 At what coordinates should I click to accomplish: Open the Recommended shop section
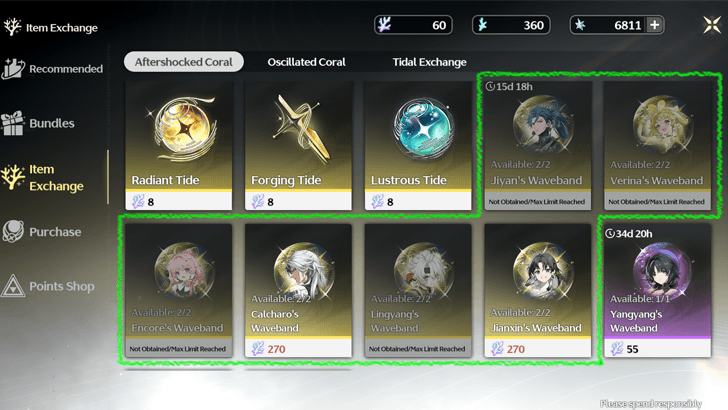tap(52, 69)
